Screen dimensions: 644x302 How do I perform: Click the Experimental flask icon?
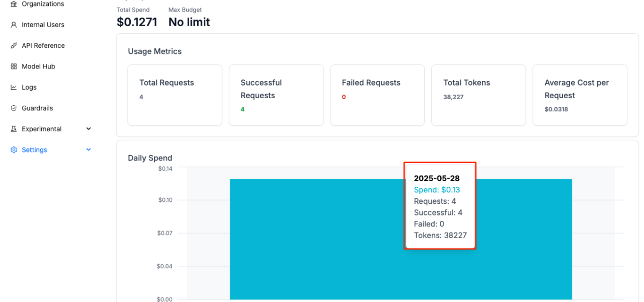click(14, 129)
